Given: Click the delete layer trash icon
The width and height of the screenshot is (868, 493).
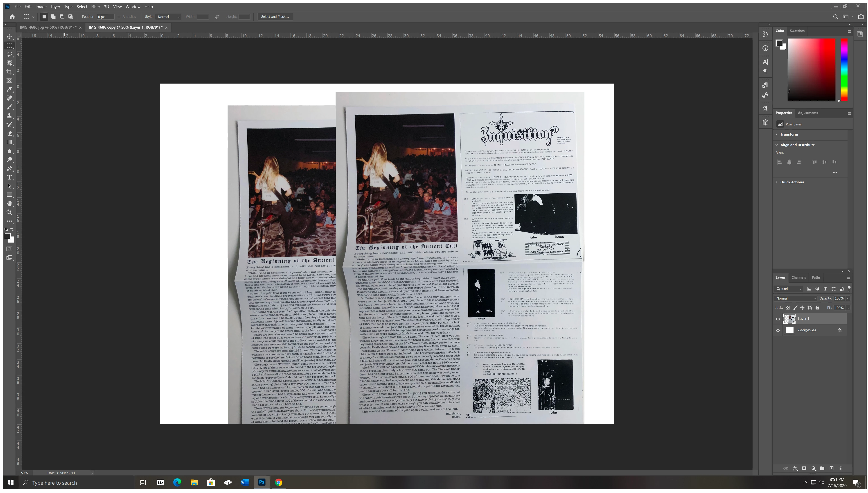Looking at the screenshot, I should point(840,468).
